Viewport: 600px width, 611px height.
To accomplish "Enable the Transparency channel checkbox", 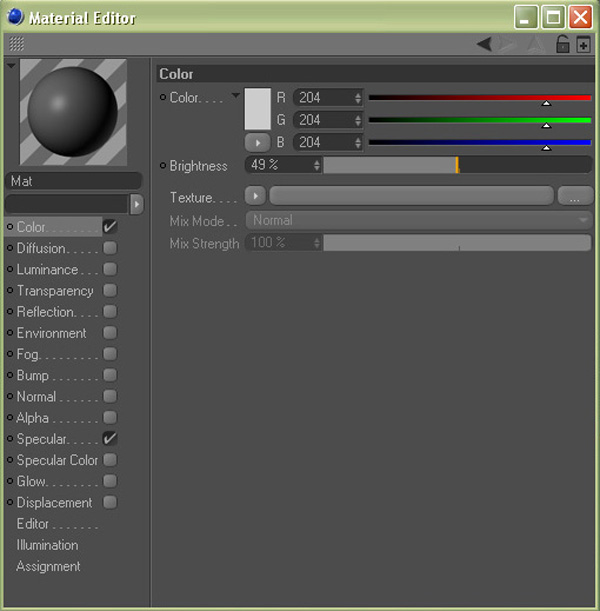I will [x=110, y=291].
